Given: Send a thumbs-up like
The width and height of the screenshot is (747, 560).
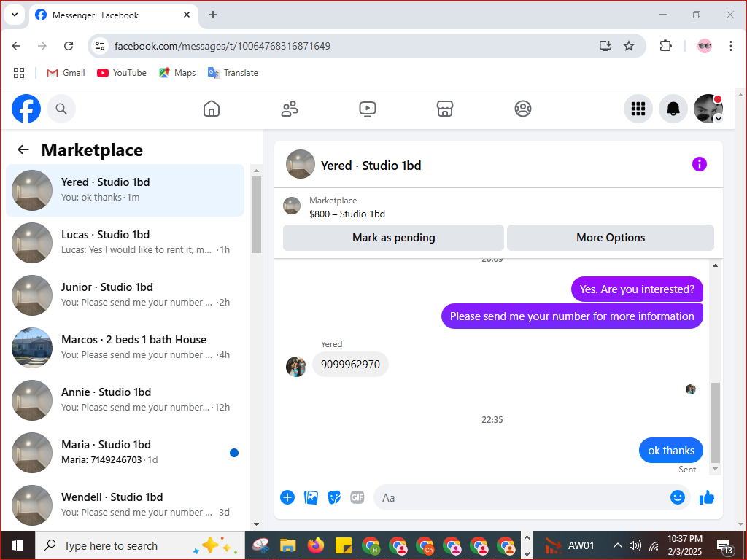Looking at the screenshot, I should coord(707,497).
